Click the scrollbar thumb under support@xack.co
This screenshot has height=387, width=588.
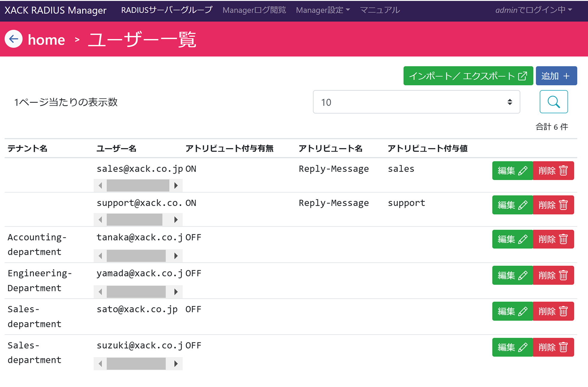point(134,220)
